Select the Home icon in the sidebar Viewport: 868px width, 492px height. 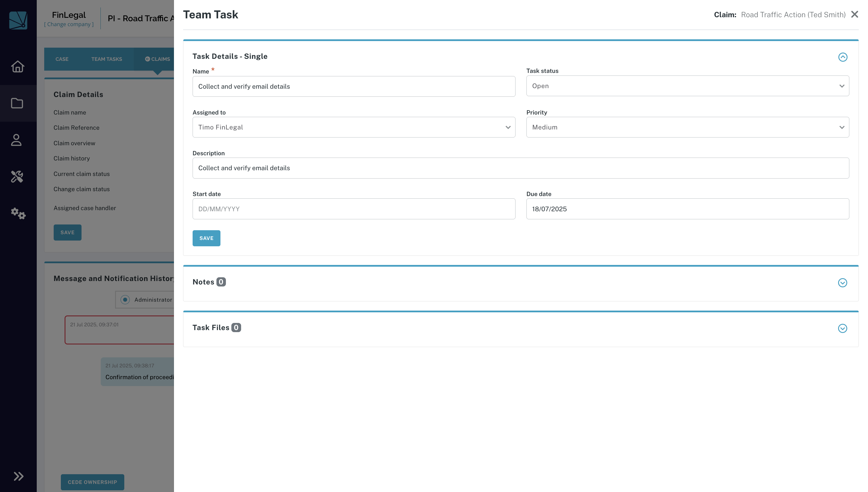click(x=18, y=67)
